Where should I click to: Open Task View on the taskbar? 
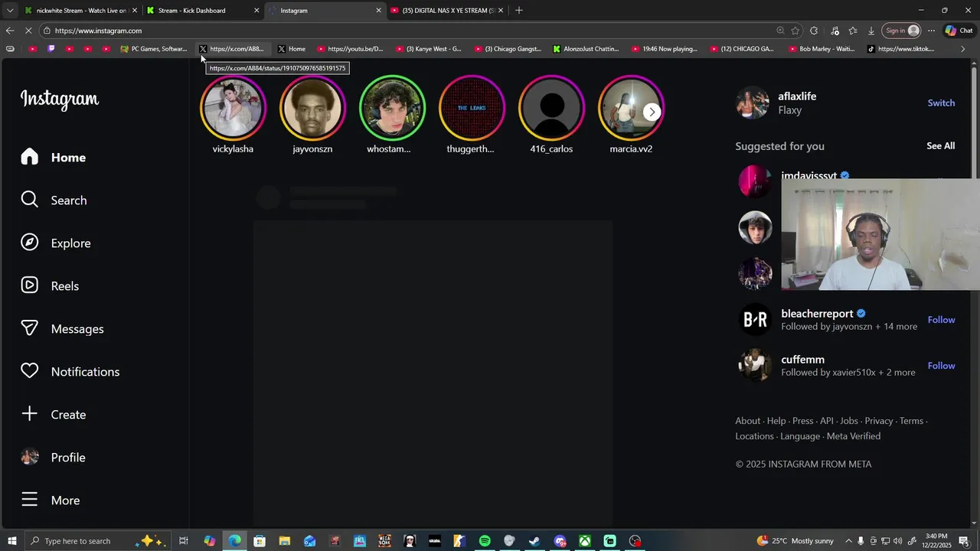point(184,541)
